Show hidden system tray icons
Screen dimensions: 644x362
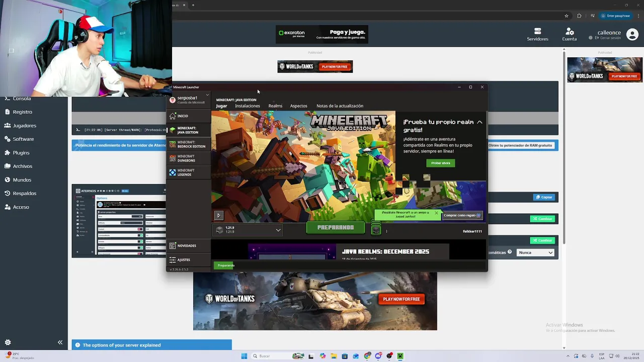pos(568,356)
